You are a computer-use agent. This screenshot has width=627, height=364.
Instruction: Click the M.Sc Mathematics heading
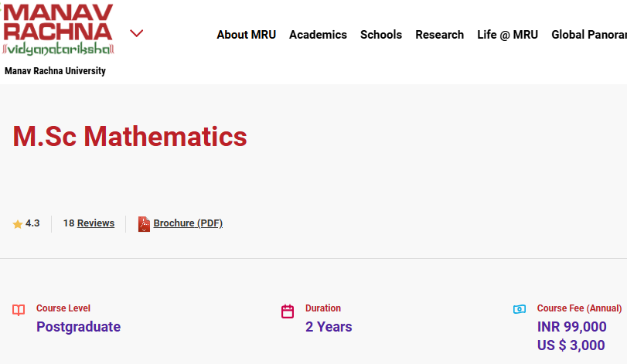tap(130, 137)
